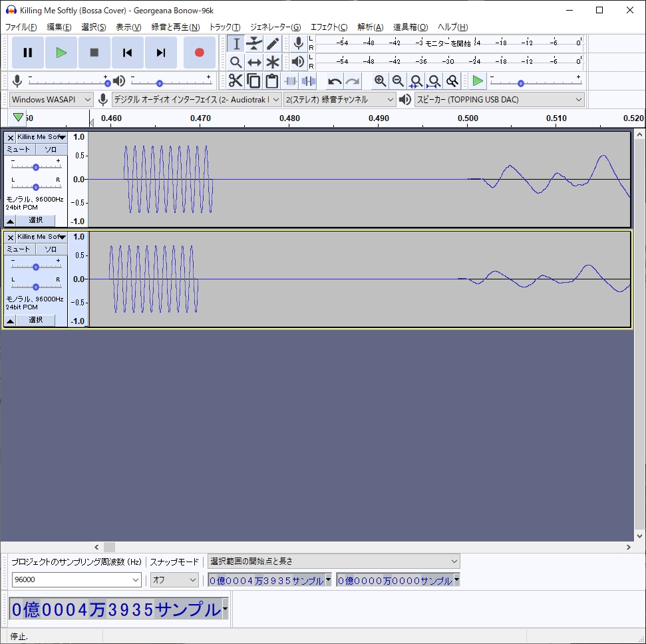
Task: Zoom out with the minus magnifier
Action: pos(398,80)
